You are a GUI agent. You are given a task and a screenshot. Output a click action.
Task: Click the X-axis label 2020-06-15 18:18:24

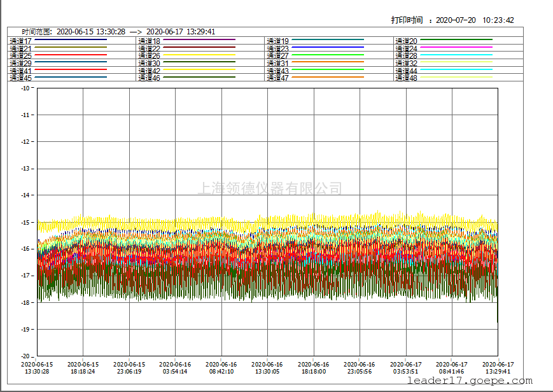coord(83,368)
